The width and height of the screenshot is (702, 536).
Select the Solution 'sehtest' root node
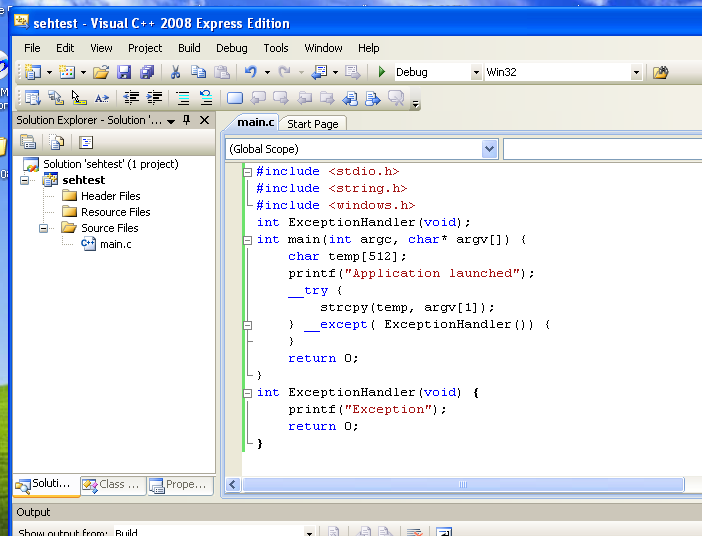111,164
